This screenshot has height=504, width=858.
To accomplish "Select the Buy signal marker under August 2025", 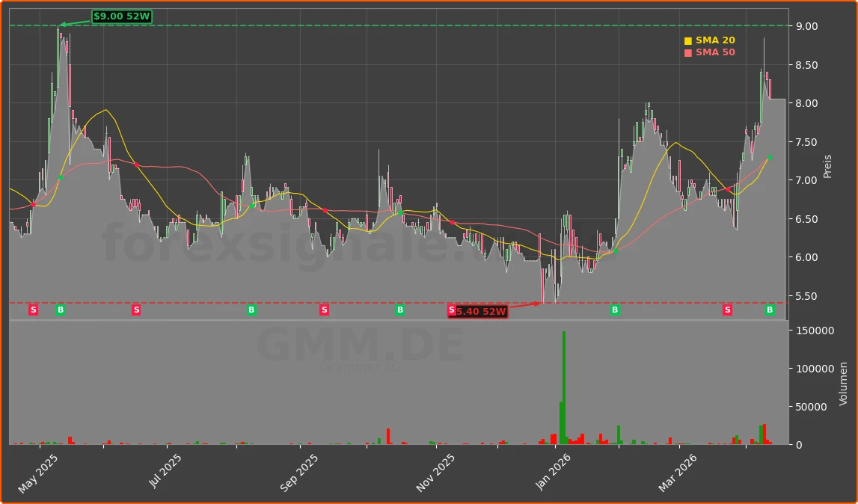I will click(x=251, y=309).
